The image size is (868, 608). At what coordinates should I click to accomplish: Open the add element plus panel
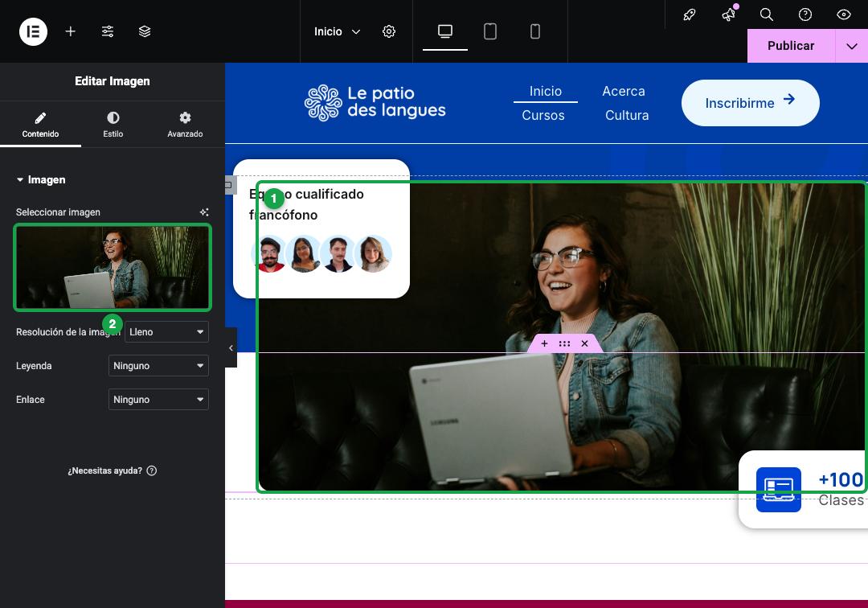(70, 31)
